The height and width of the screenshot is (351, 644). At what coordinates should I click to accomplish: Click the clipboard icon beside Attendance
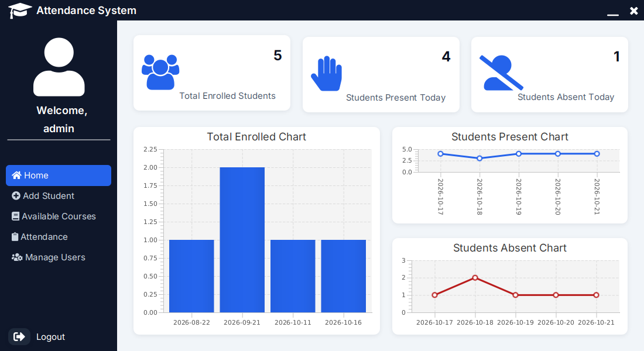[15, 237]
